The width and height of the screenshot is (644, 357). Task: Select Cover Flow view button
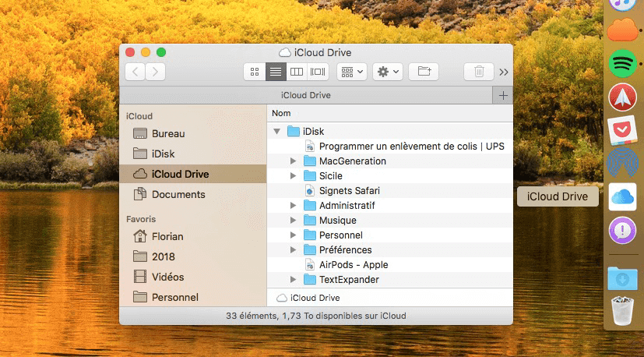318,72
